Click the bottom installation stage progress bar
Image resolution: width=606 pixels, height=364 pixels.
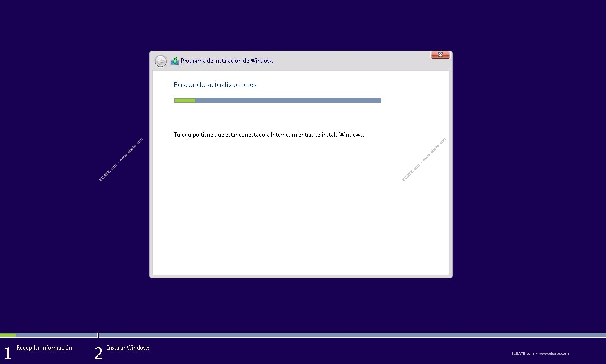303,335
